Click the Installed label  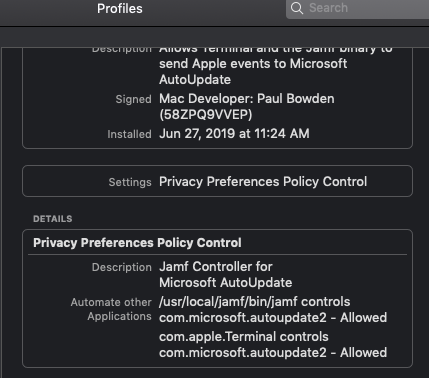pos(129,134)
